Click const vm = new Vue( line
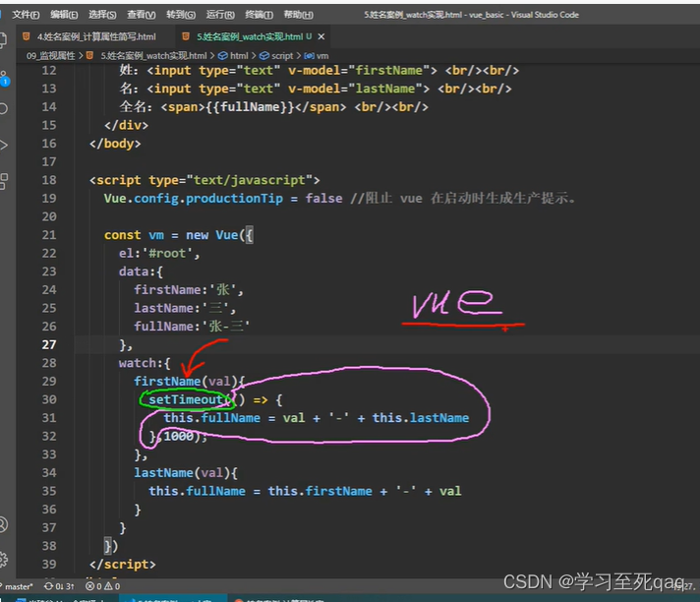 pyautogui.click(x=179, y=235)
